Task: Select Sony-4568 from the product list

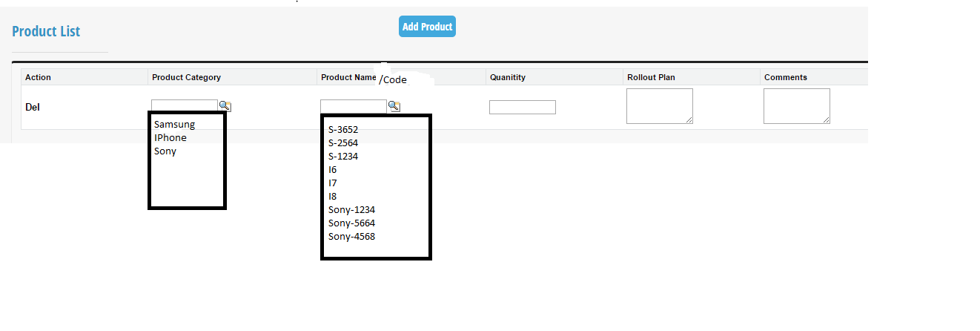Action: click(351, 237)
